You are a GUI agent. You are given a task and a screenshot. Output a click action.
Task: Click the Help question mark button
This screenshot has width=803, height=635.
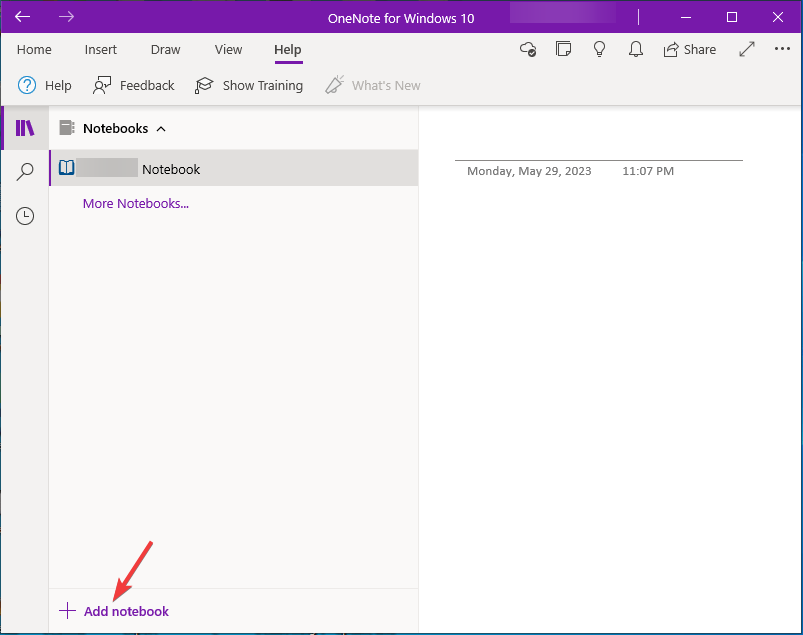[x=45, y=85]
